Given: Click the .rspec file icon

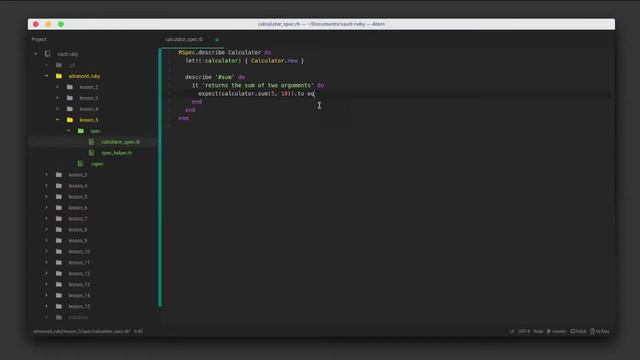Looking at the screenshot, I should coord(80,164).
